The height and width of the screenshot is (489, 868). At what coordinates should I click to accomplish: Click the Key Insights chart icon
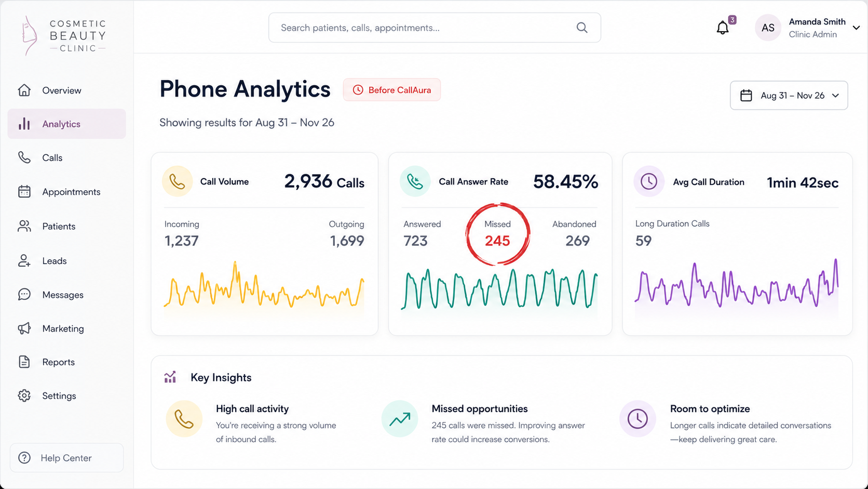tap(170, 377)
